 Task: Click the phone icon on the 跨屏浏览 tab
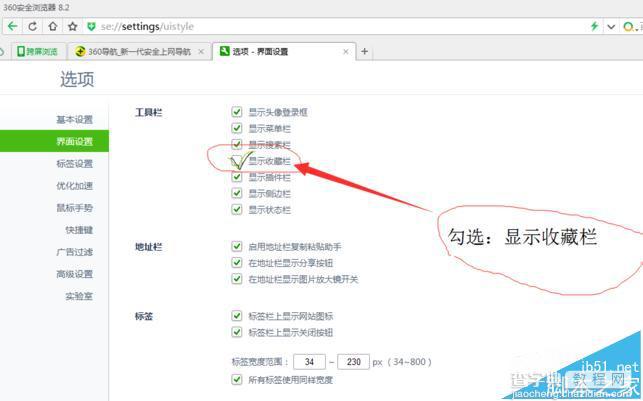click(x=21, y=52)
